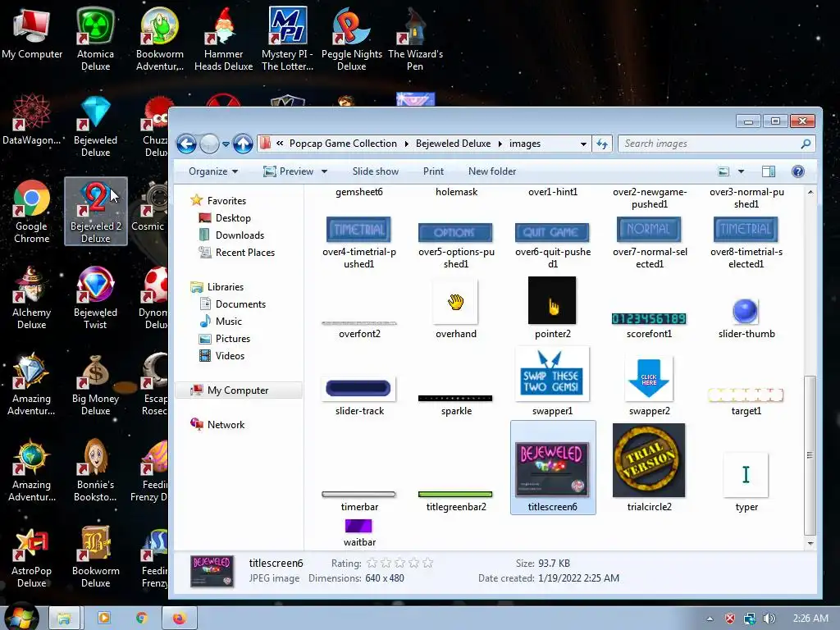The image size is (840, 630).
Task: Click the volume speaker tray icon
Action: click(769, 619)
